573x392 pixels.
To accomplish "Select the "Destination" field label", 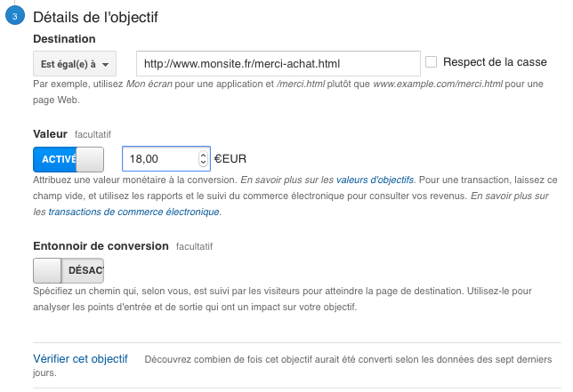I will (x=64, y=39).
